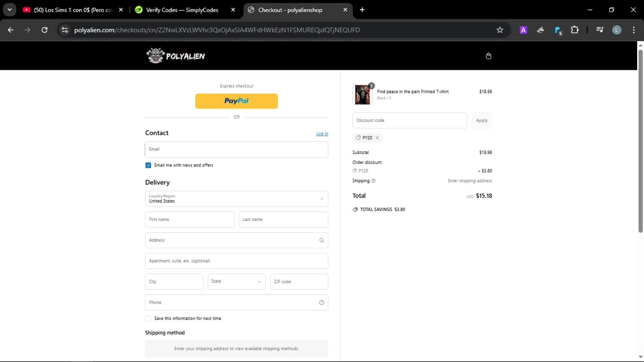
Task: Restore down the Chrome window
Action: click(611, 10)
